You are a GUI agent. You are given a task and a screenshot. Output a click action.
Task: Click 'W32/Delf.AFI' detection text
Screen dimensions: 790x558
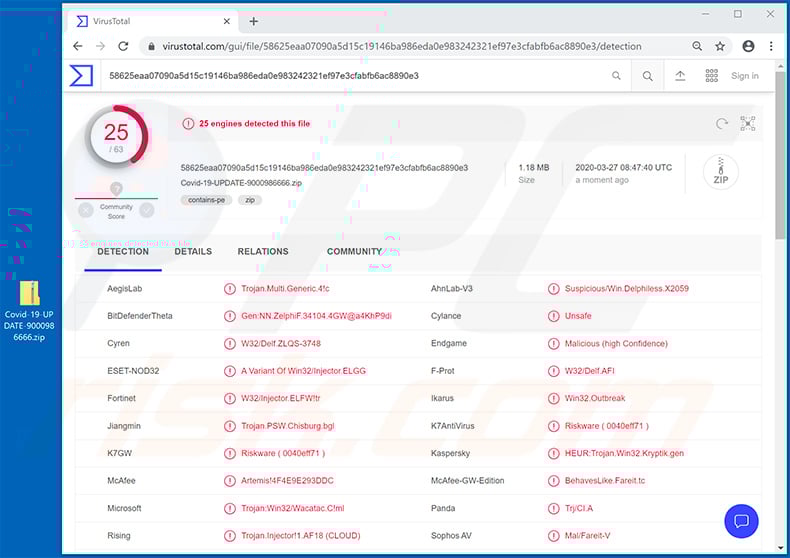589,371
